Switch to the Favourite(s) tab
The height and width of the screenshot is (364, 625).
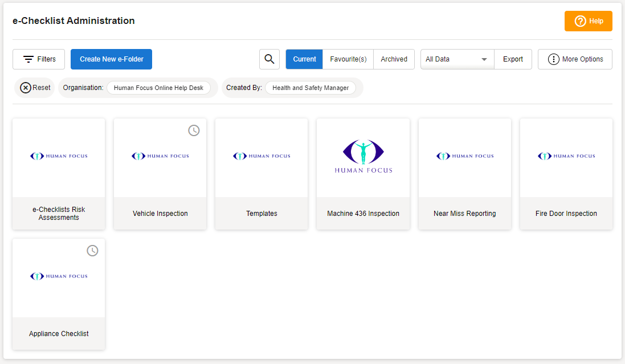pos(348,59)
